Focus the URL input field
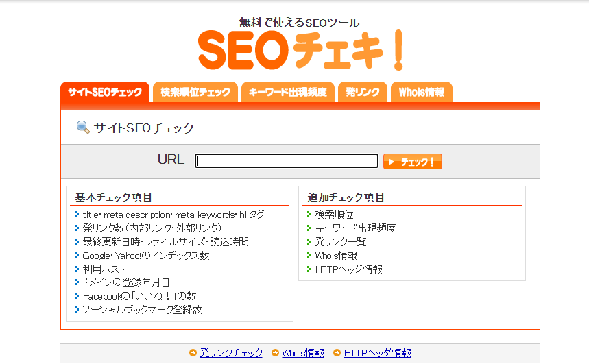589x364 pixels. point(287,161)
